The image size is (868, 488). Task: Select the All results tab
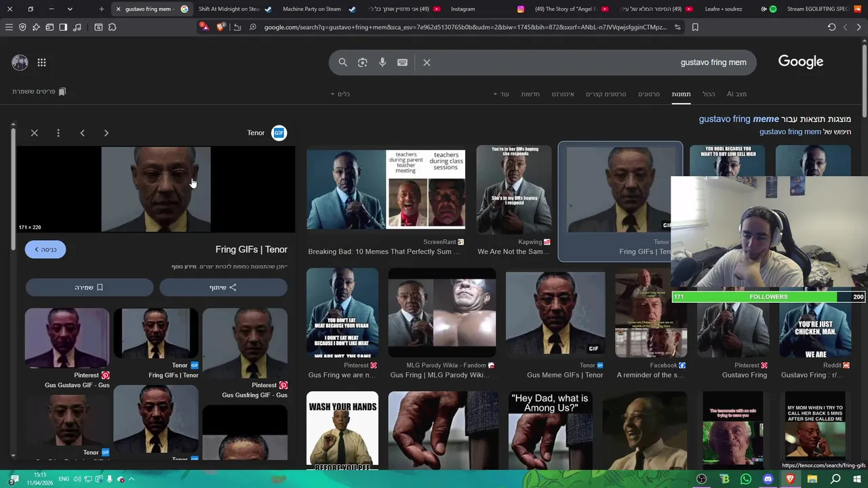pos(709,94)
